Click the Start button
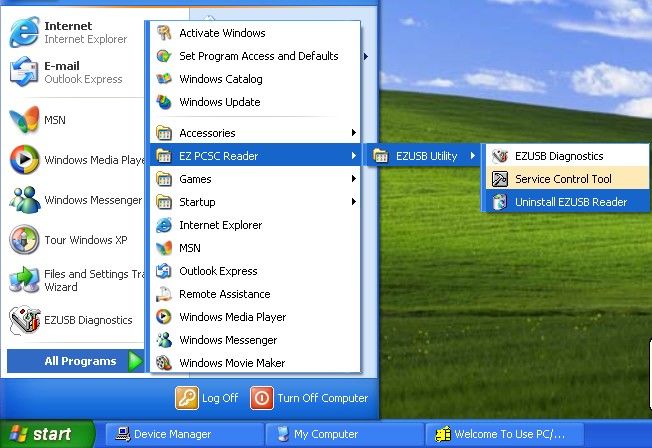The image size is (652, 448). pyautogui.click(x=47, y=434)
